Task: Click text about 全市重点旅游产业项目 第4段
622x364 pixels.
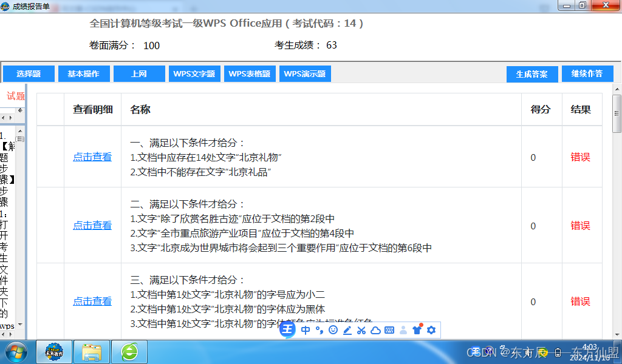Action: (x=242, y=234)
